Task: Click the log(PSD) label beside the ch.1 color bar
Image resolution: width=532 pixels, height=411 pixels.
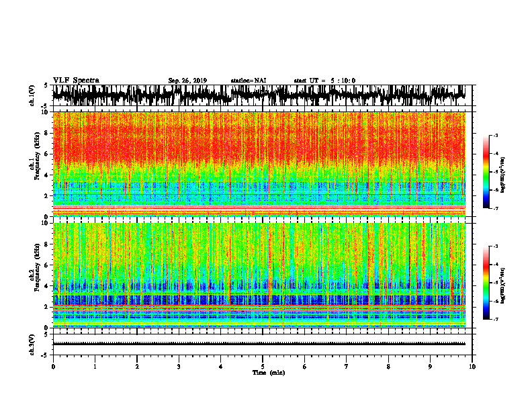Action: (x=503, y=175)
